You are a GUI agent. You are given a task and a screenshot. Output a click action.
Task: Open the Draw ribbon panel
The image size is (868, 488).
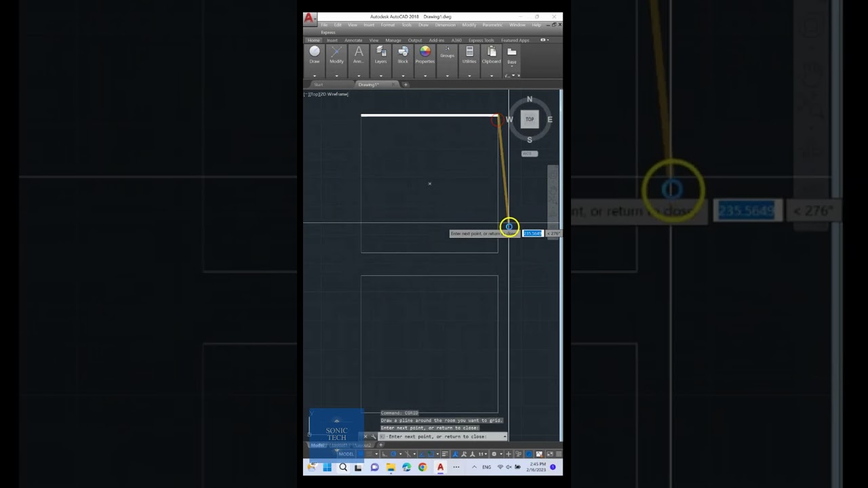click(x=315, y=55)
